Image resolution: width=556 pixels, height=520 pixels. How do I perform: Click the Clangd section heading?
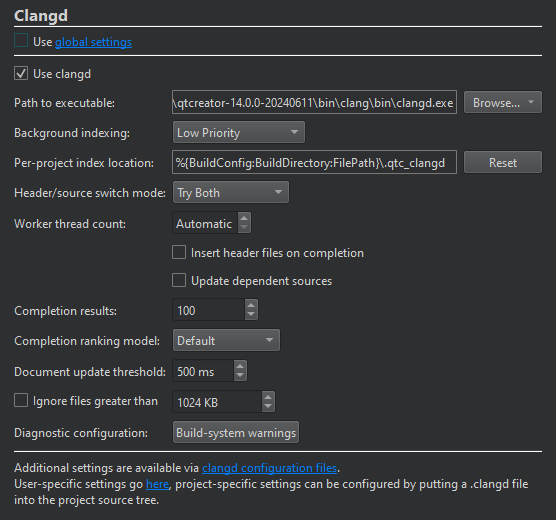(x=41, y=16)
